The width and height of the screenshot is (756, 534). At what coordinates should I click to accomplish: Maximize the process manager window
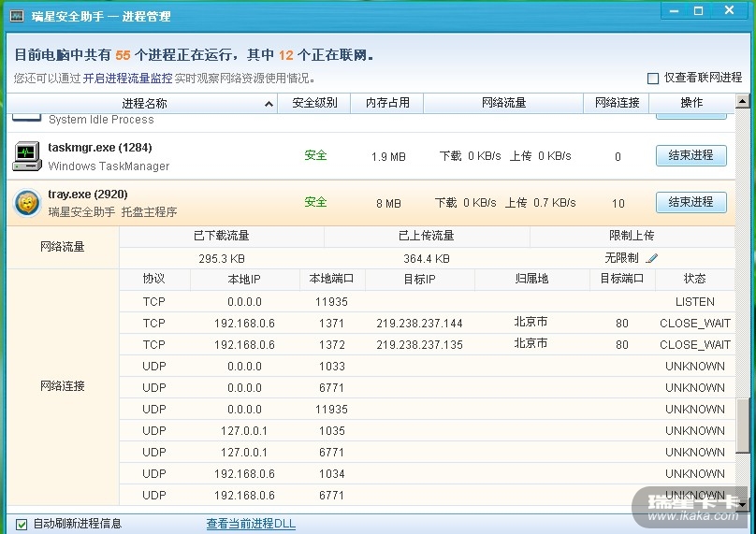pos(698,10)
